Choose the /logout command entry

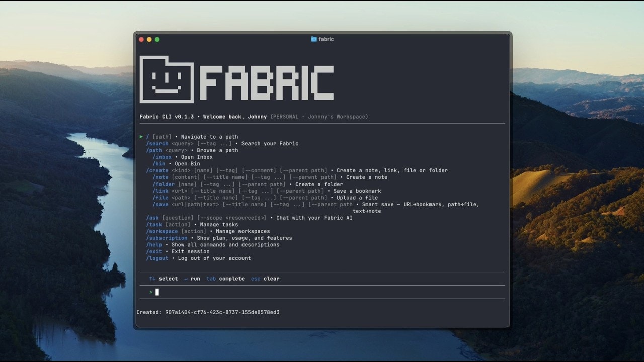198,258
